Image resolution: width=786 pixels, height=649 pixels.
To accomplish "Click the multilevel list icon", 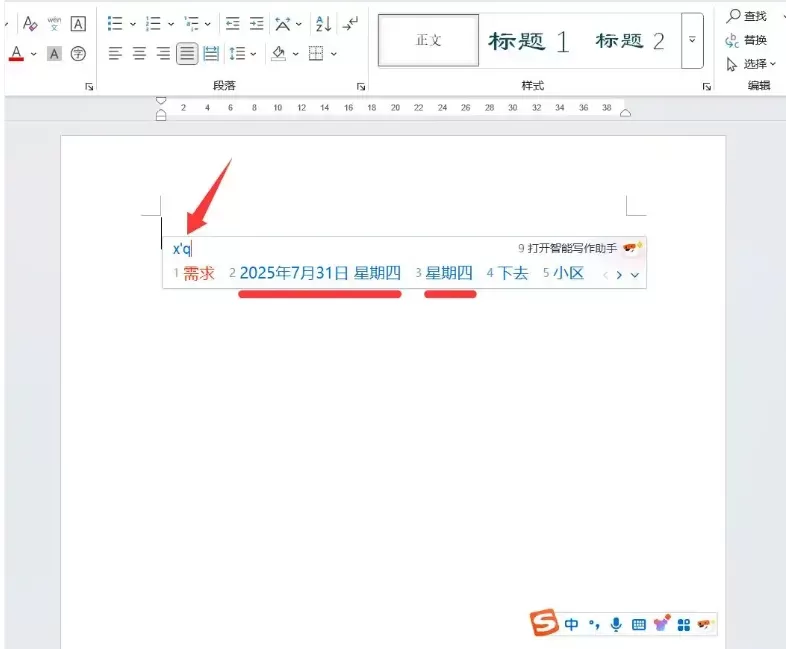I will click(x=191, y=23).
